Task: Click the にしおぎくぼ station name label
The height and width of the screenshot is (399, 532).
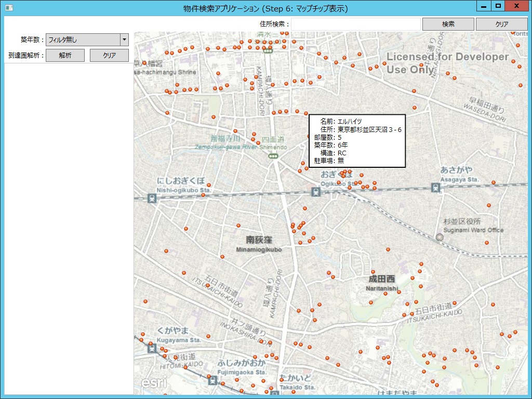Action: (181, 180)
